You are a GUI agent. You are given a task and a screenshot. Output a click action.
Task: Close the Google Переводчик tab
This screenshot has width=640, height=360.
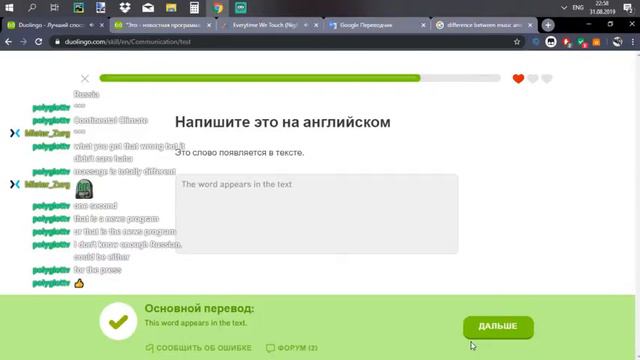point(423,25)
